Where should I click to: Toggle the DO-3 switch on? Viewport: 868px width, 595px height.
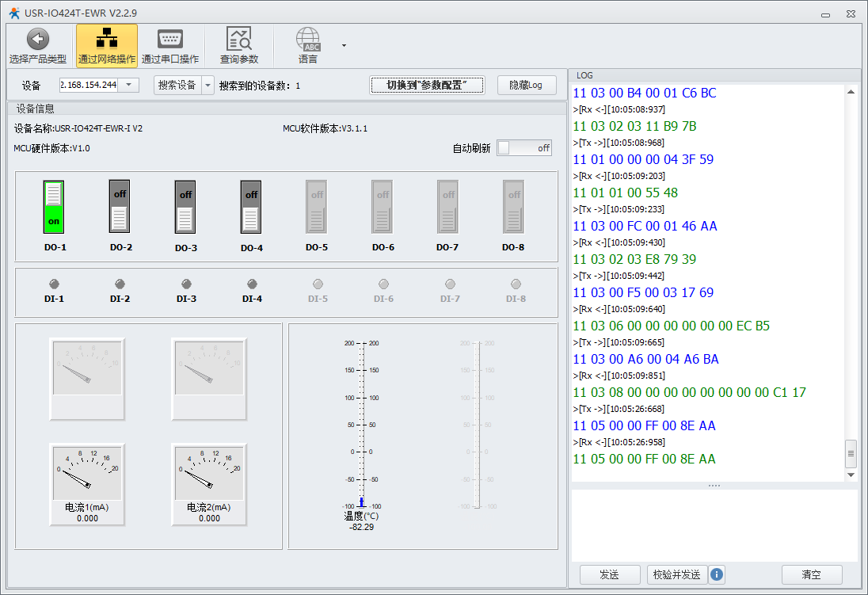(185, 208)
